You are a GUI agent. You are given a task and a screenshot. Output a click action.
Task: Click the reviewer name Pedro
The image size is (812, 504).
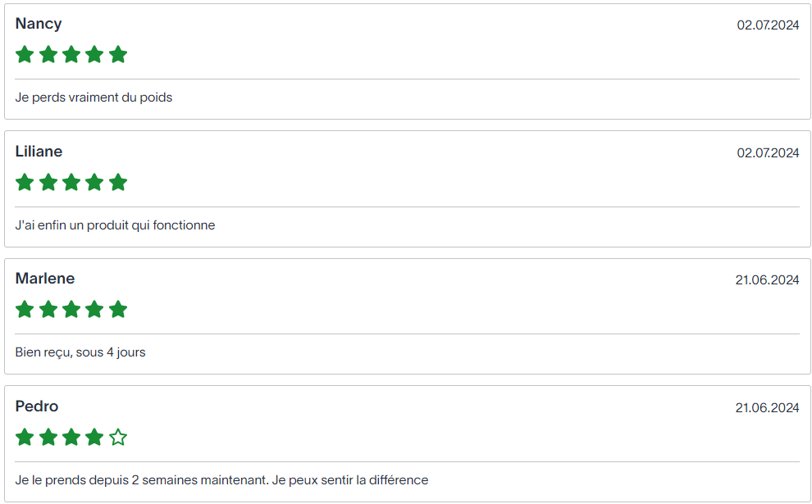coord(37,406)
